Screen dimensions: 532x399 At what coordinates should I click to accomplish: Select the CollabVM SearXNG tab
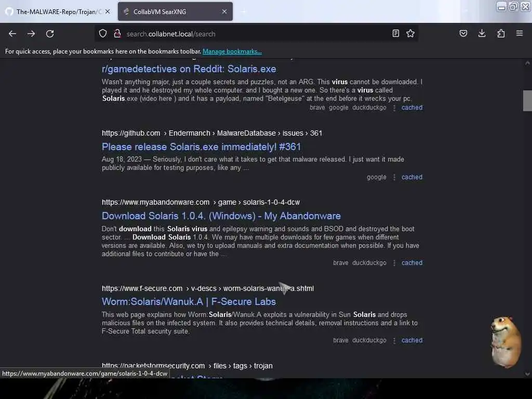pyautogui.click(x=175, y=11)
